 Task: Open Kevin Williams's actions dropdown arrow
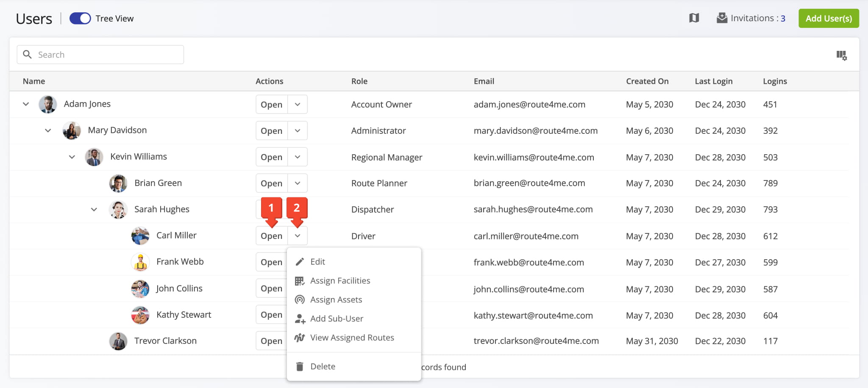[x=298, y=157]
